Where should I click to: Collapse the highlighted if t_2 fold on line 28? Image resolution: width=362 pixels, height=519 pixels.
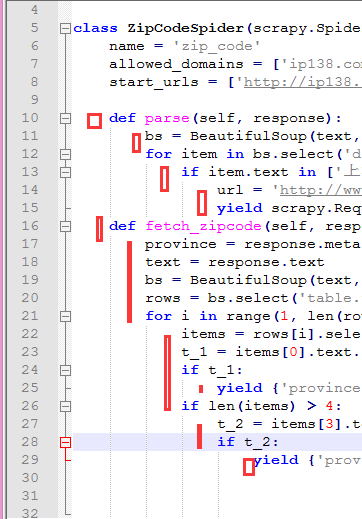click(x=65, y=443)
